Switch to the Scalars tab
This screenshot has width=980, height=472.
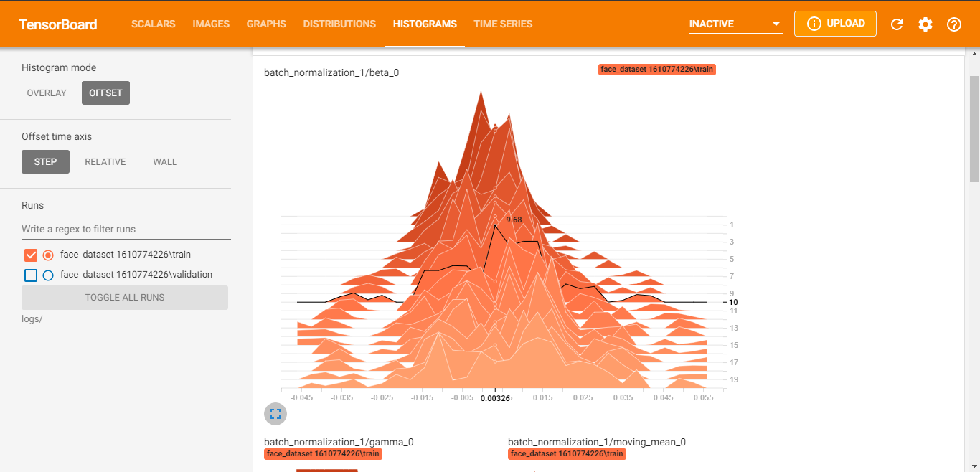(x=153, y=24)
